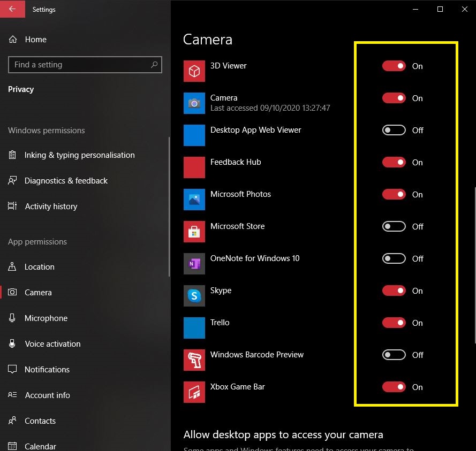The width and height of the screenshot is (476, 451).
Task: Click the Trello app icon
Action: (x=194, y=328)
